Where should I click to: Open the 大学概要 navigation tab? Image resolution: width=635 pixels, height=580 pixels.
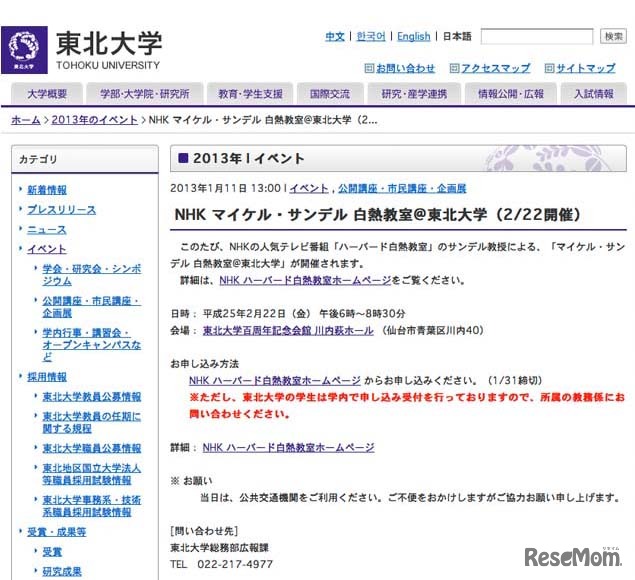tap(47, 94)
